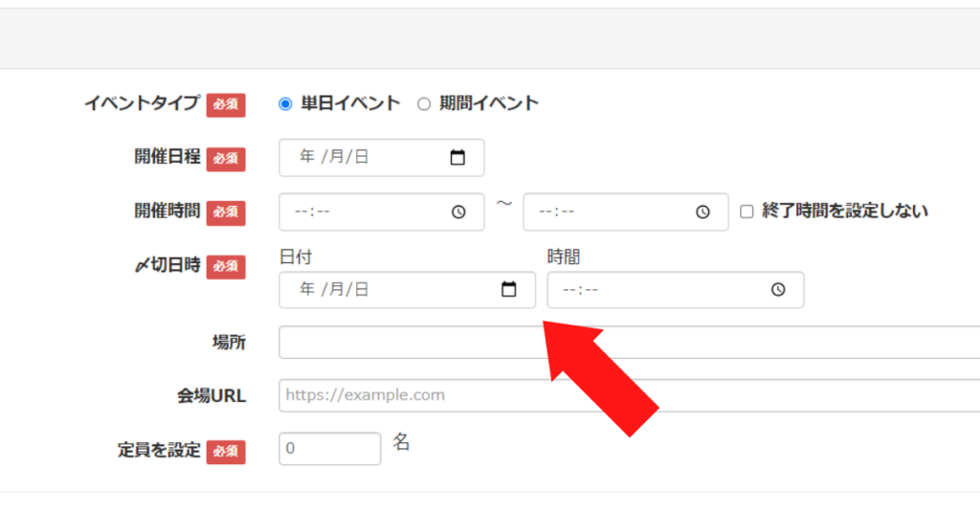Click the 終了時間を設定しない label text
980x515 pixels.
click(x=844, y=212)
